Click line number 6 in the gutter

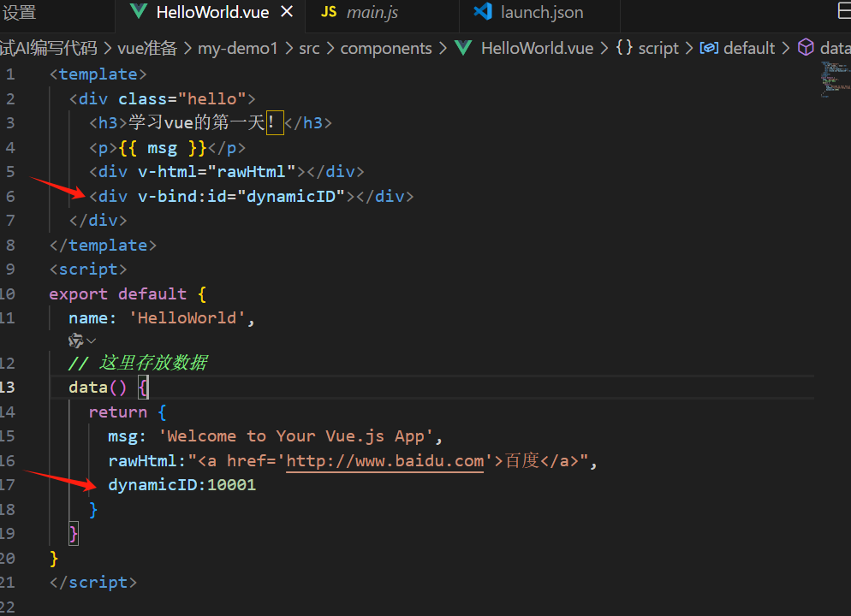point(10,196)
